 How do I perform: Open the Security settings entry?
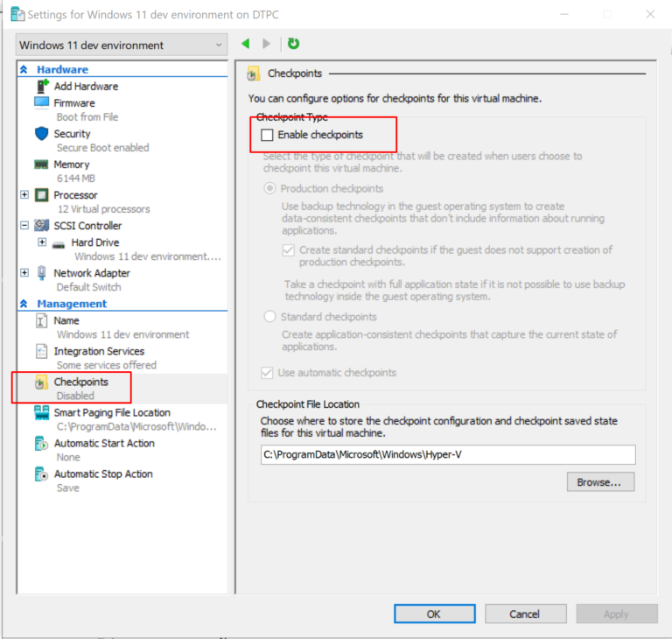pyautogui.click(x=72, y=134)
